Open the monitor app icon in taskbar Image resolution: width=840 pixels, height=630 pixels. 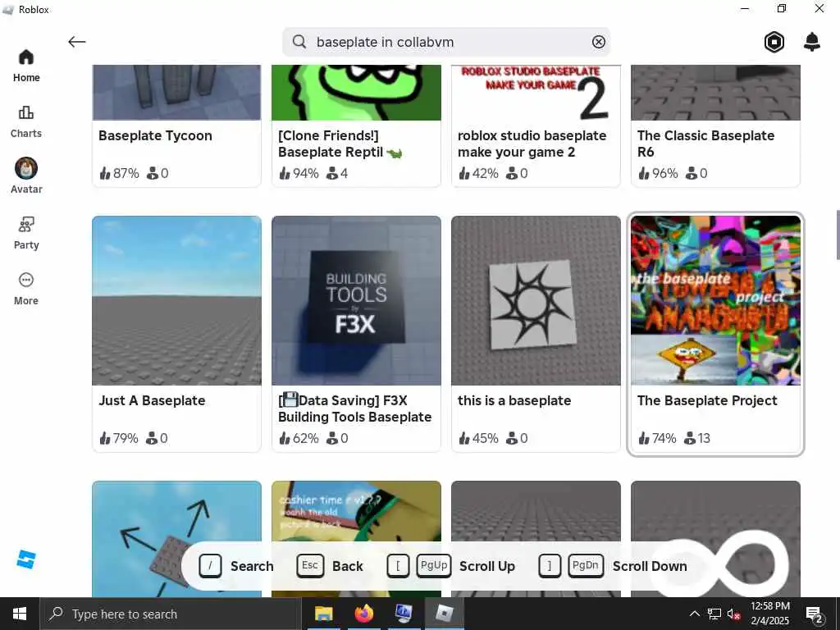[404, 614]
